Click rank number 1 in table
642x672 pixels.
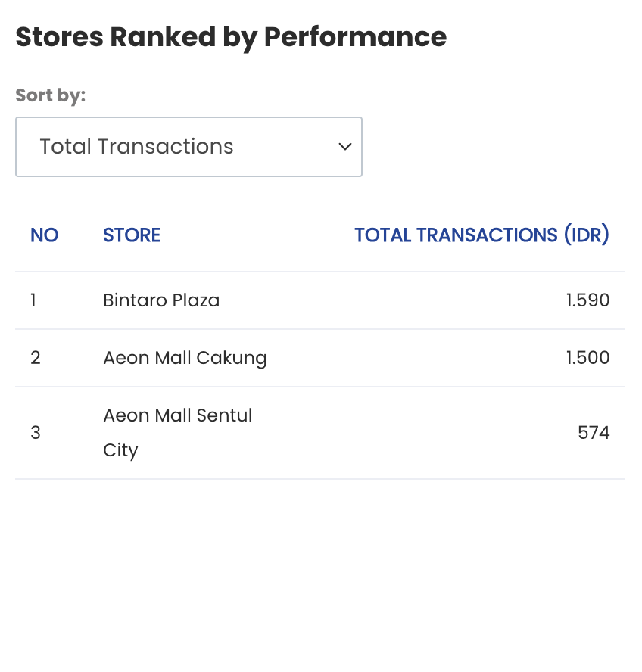[x=33, y=300]
